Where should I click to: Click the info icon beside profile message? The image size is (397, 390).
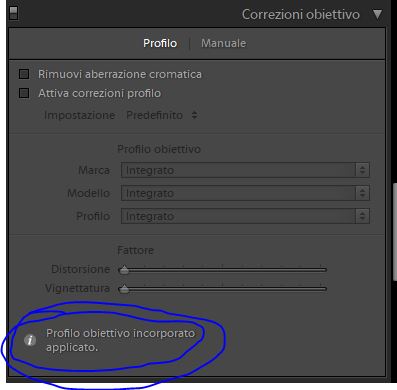pyautogui.click(x=30, y=340)
